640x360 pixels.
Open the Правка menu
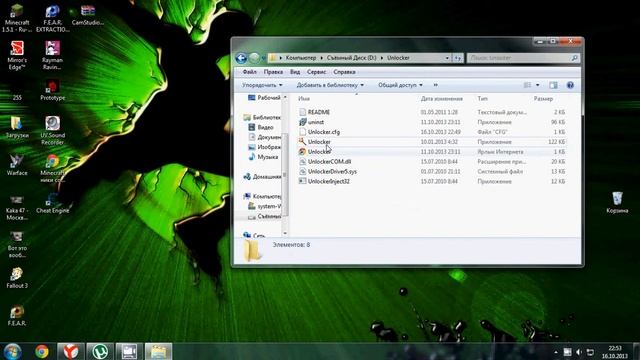coord(273,72)
